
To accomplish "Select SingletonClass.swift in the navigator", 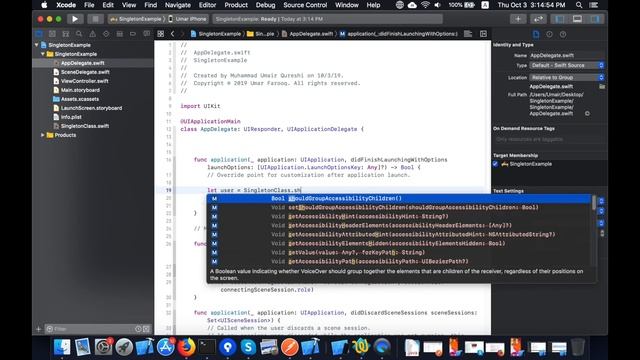I will [x=85, y=126].
